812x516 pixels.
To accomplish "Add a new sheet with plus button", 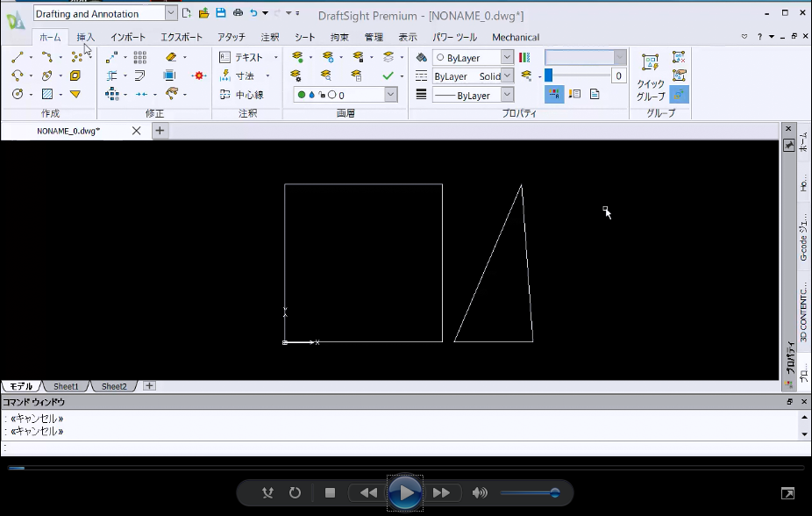I will pyautogui.click(x=149, y=386).
